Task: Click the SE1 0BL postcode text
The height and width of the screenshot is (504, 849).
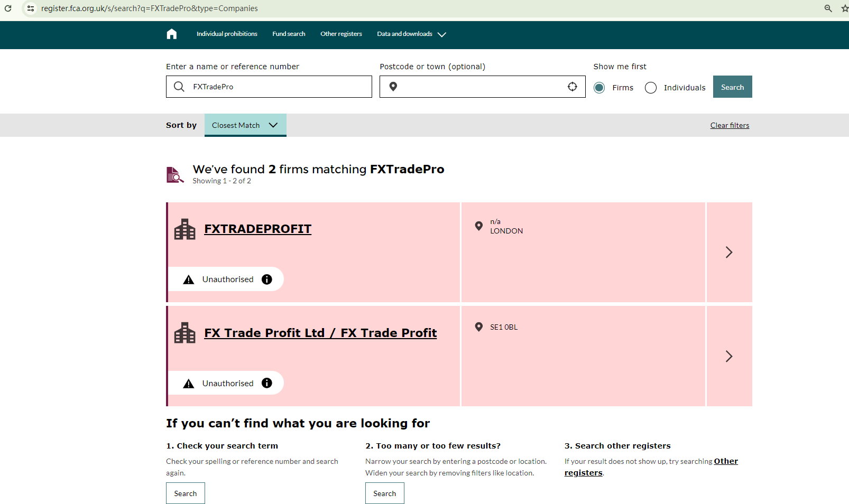Action: click(x=504, y=327)
